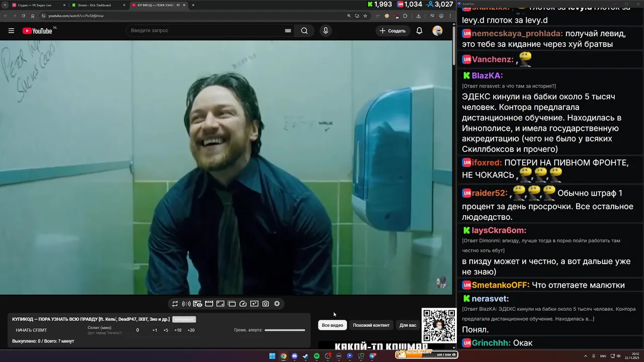
Task: Open the browser extensions puzzle icon
Action: point(405,16)
